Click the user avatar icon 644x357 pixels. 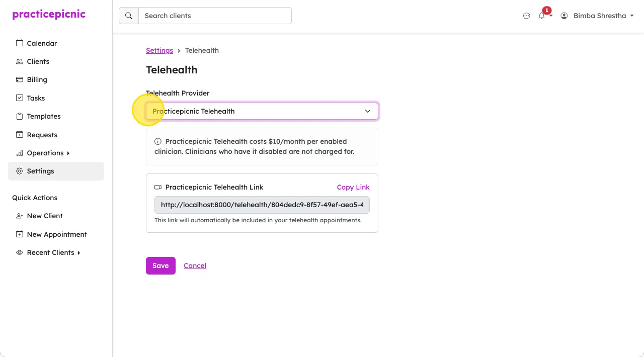coord(564,16)
